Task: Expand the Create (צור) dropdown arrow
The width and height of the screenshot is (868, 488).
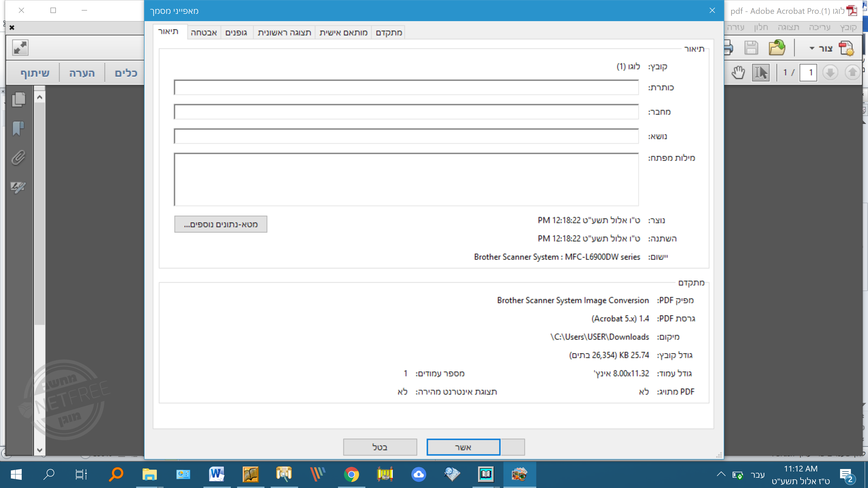Action: pyautogui.click(x=812, y=49)
